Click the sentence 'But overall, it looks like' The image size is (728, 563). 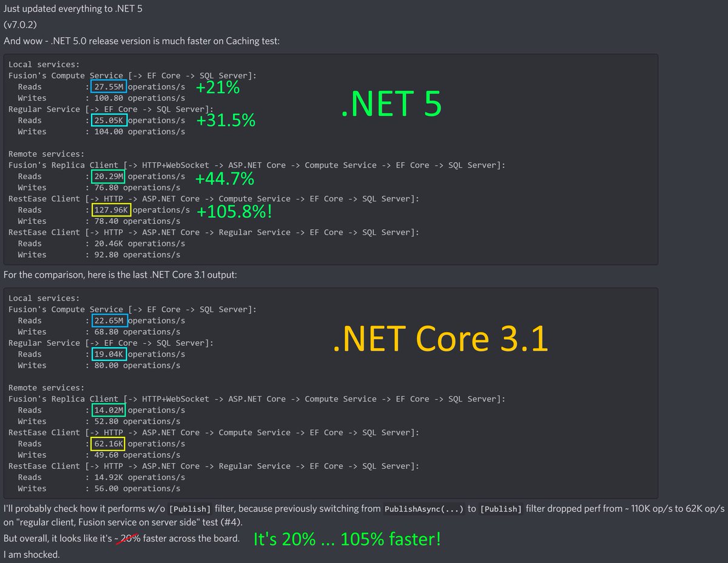tap(121, 539)
